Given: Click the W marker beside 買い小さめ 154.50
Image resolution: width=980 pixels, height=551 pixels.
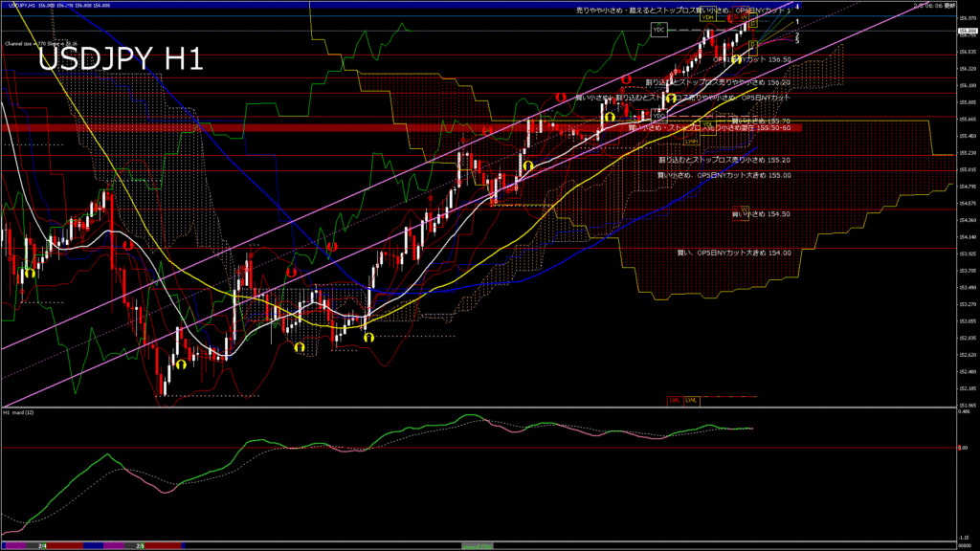Looking at the screenshot, I should 745,209.
